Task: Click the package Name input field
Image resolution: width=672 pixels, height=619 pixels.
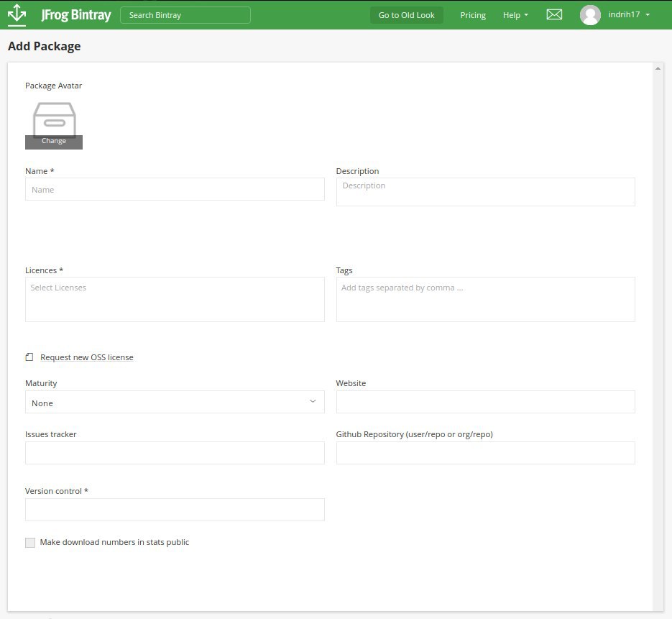Action: pos(175,189)
